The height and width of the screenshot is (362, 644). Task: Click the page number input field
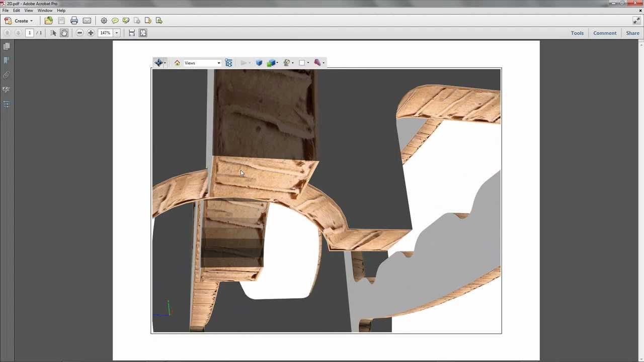point(29,33)
